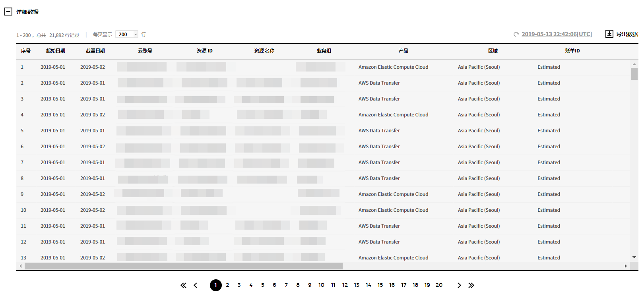Click the 导出数据 download icon
This screenshot has height=298, width=644.
[609, 34]
